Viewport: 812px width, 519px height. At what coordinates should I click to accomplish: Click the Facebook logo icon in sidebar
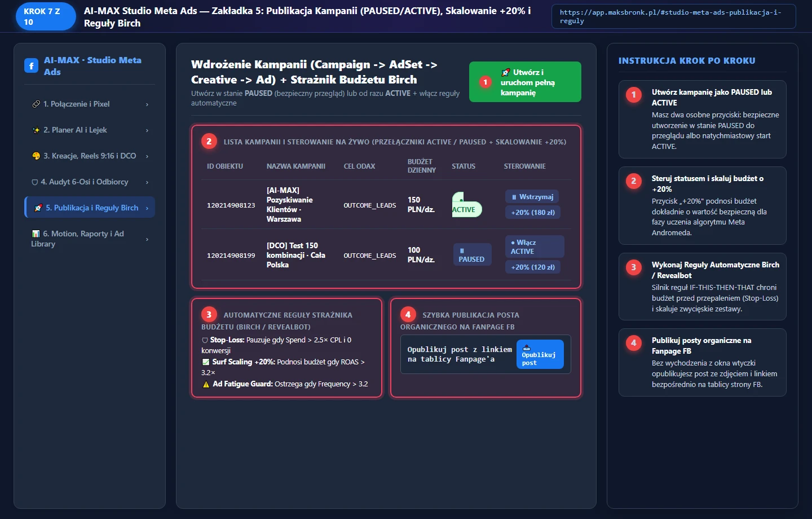point(31,66)
